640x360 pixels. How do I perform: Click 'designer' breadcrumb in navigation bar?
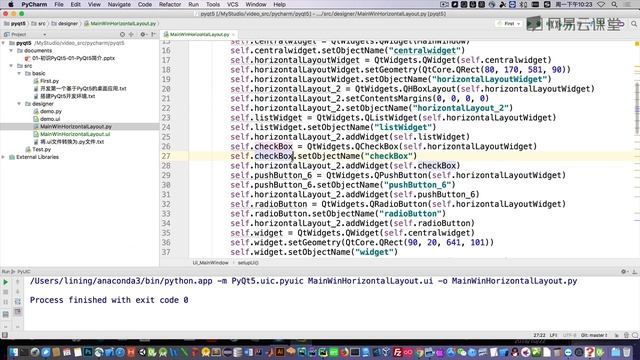pos(64,24)
